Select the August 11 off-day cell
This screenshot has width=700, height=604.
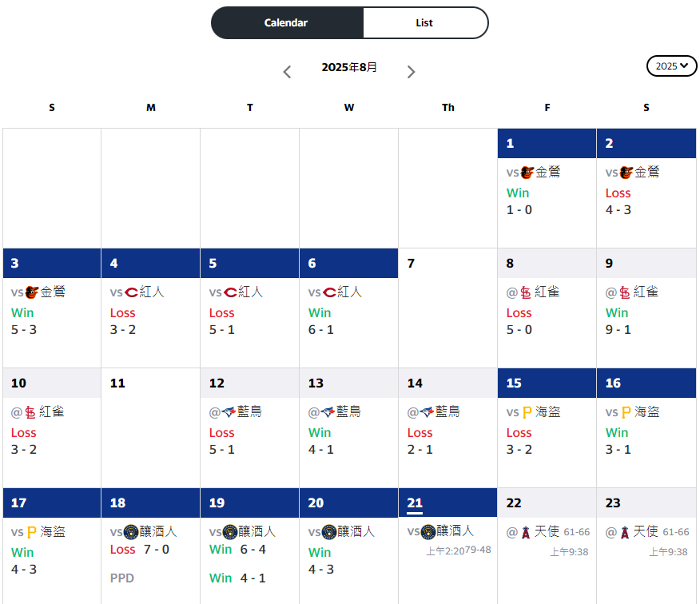pos(150,428)
